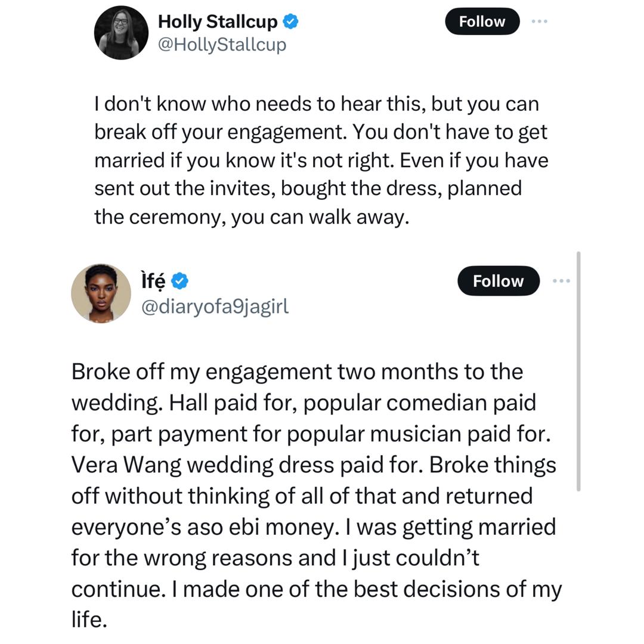Open more options on Ìfẹ́'s tweet
This screenshot has width=644, height=644.
pos(561,281)
